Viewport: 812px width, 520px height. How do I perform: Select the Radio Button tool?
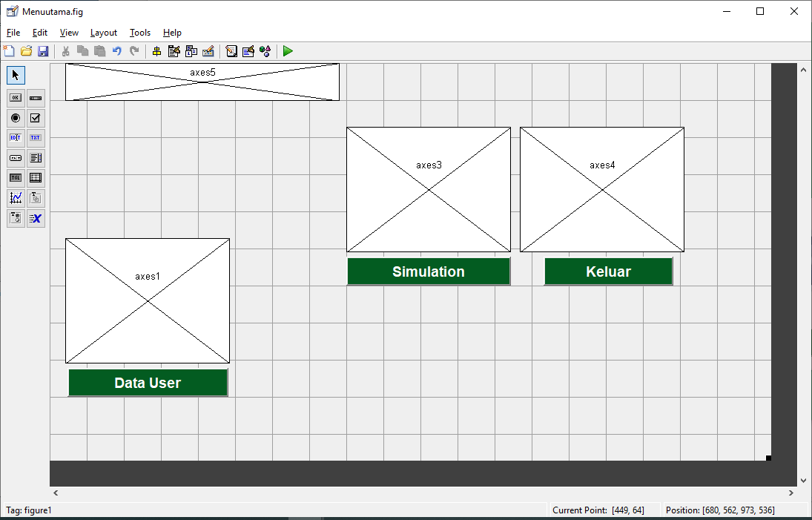click(15, 117)
